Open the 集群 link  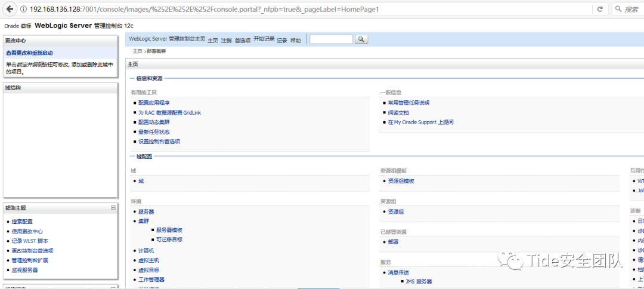pyautogui.click(x=144, y=221)
